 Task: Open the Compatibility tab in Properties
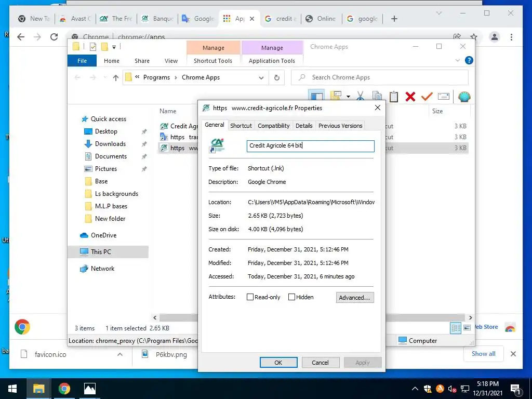[273, 126]
